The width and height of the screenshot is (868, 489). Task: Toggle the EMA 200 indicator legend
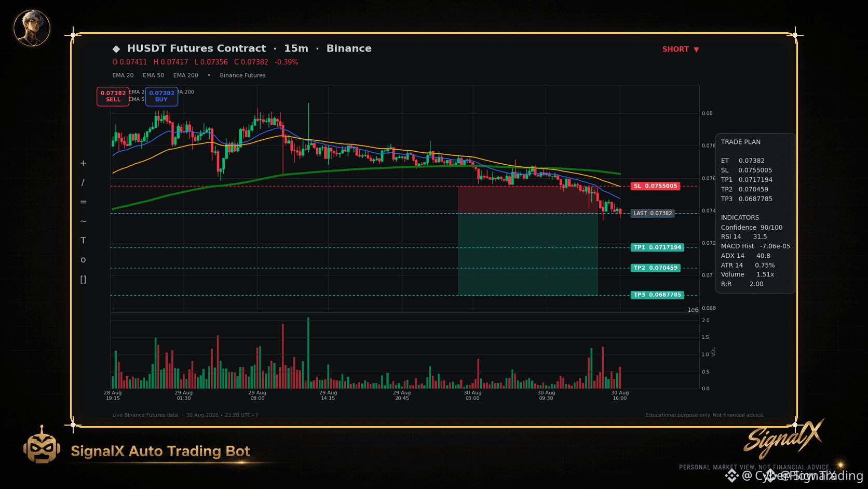(186, 75)
